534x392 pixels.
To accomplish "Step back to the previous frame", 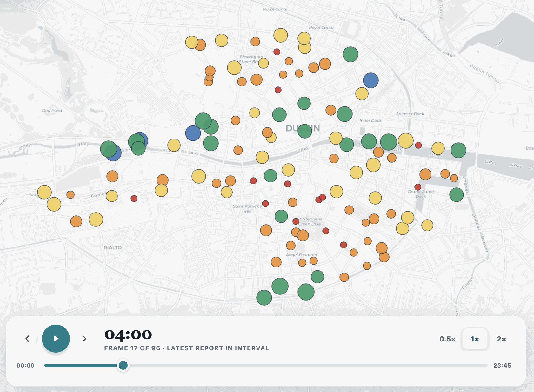I will click(x=28, y=339).
